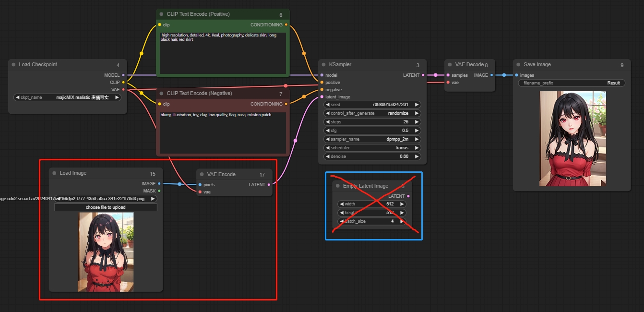Click the choose file to upload button

[106, 207]
